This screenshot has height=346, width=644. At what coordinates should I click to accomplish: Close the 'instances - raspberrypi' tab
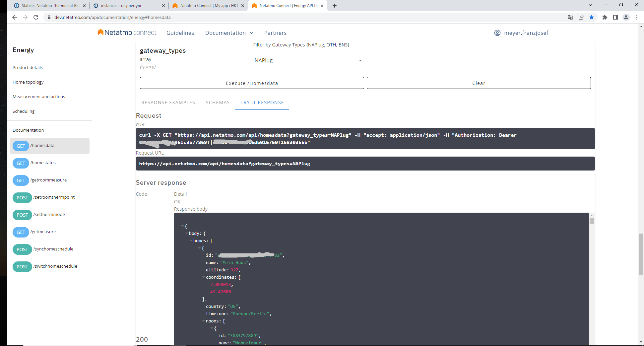(x=163, y=6)
